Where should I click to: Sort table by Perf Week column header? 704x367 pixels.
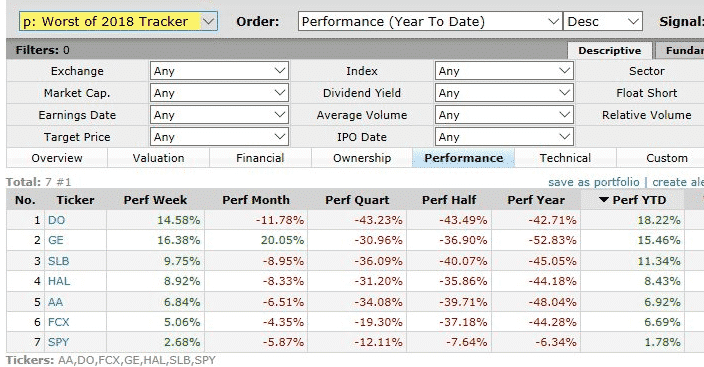pyautogui.click(x=155, y=200)
